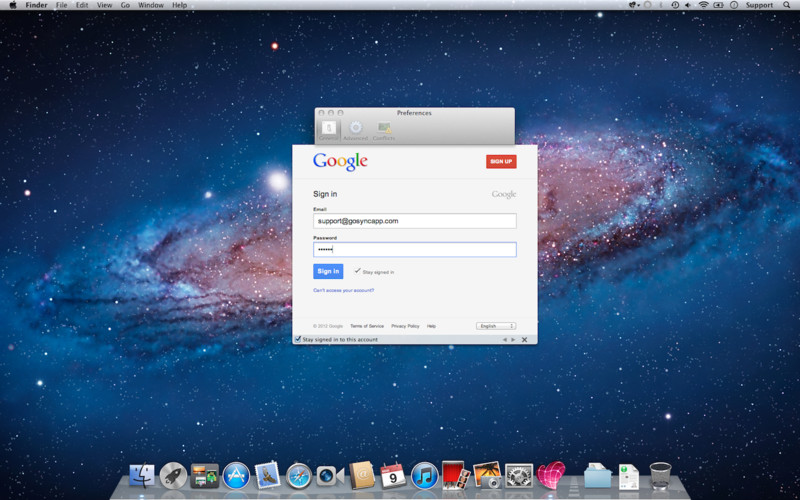Viewport: 800px width, 500px height.
Task: Open FaceTime camera icon in dock
Action: point(330,476)
